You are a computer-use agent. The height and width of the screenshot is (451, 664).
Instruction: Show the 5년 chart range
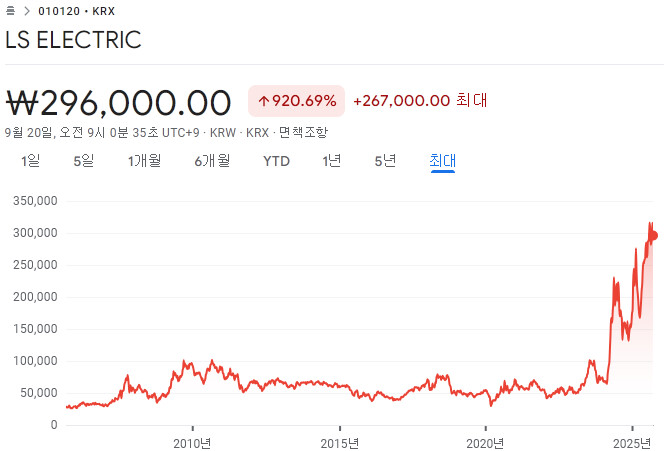point(385,160)
